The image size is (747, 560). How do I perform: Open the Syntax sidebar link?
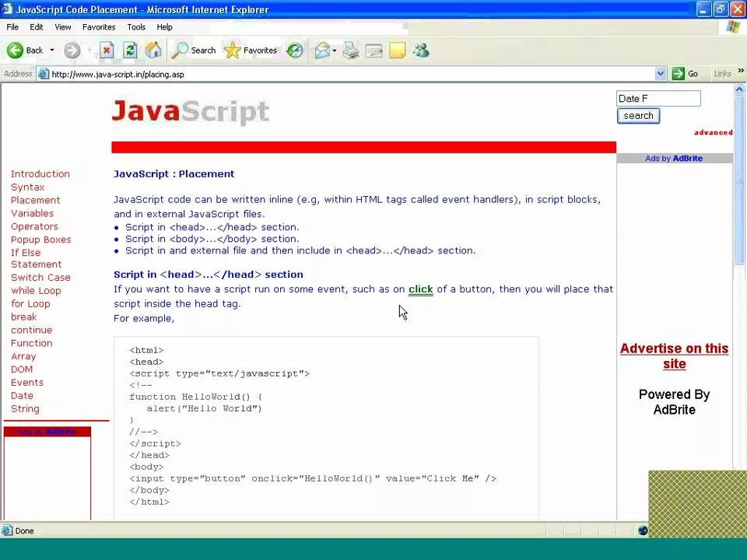point(28,187)
